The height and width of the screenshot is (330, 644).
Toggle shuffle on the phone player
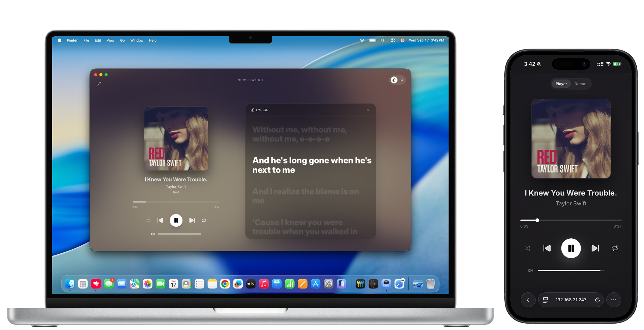coord(528,248)
